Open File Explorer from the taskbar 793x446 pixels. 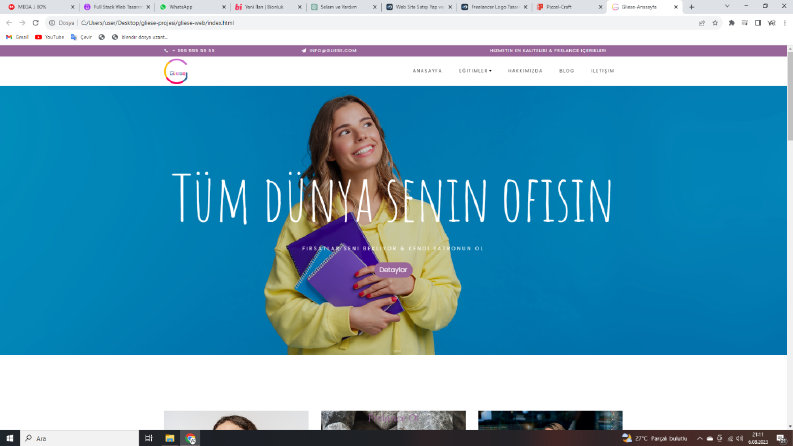click(x=170, y=438)
